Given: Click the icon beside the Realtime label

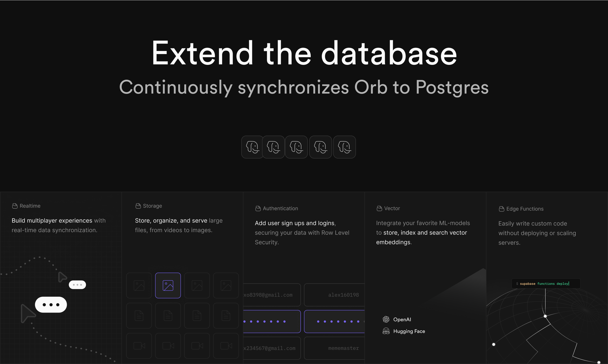Looking at the screenshot, I should pos(15,206).
